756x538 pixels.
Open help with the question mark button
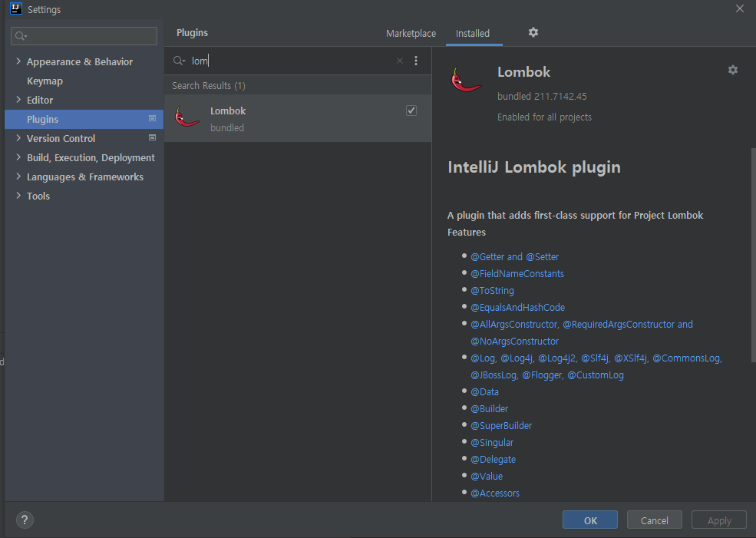(25, 520)
